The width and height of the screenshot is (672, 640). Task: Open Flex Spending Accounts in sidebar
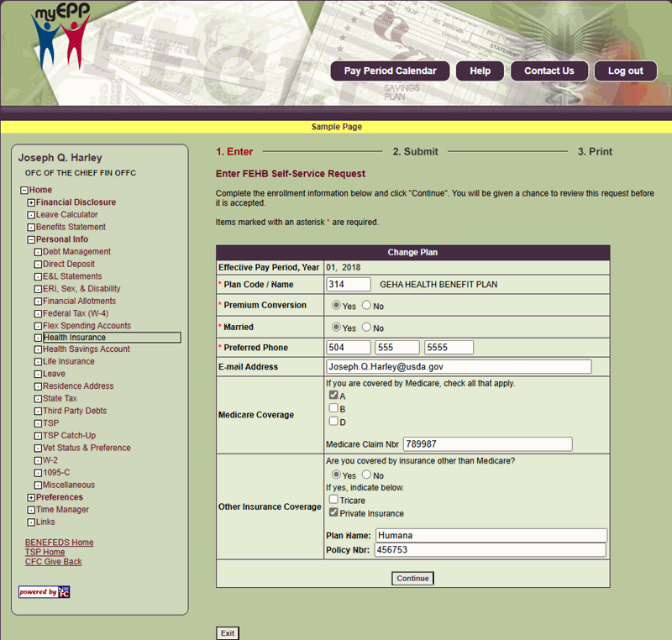(x=87, y=326)
